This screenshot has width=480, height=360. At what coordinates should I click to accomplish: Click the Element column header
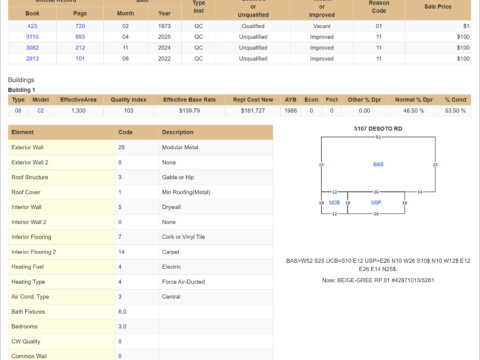[23, 132]
